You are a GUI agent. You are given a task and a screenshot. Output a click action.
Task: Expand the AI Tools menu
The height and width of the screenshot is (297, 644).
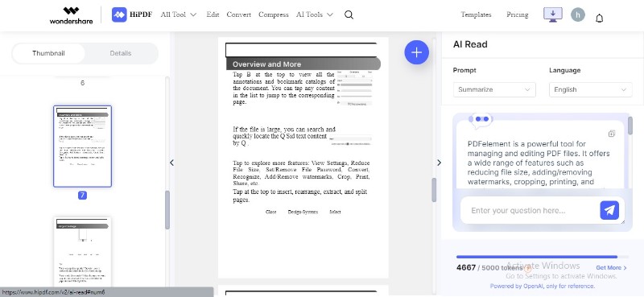click(x=315, y=14)
